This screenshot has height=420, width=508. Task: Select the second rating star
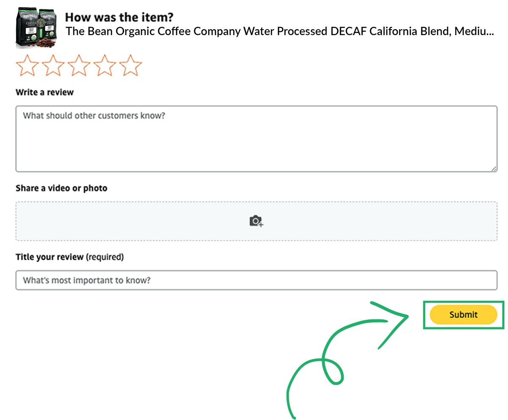point(53,65)
